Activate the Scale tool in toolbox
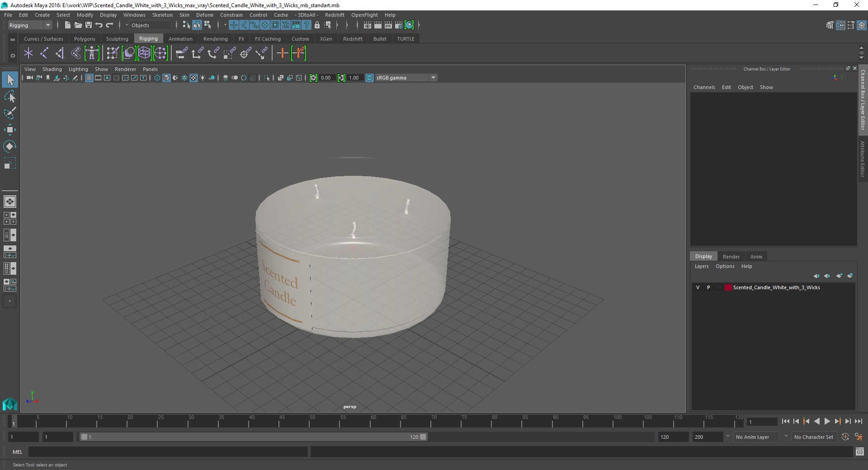Image resolution: width=868 pixels, height=470 pixels. pos(10,163)
